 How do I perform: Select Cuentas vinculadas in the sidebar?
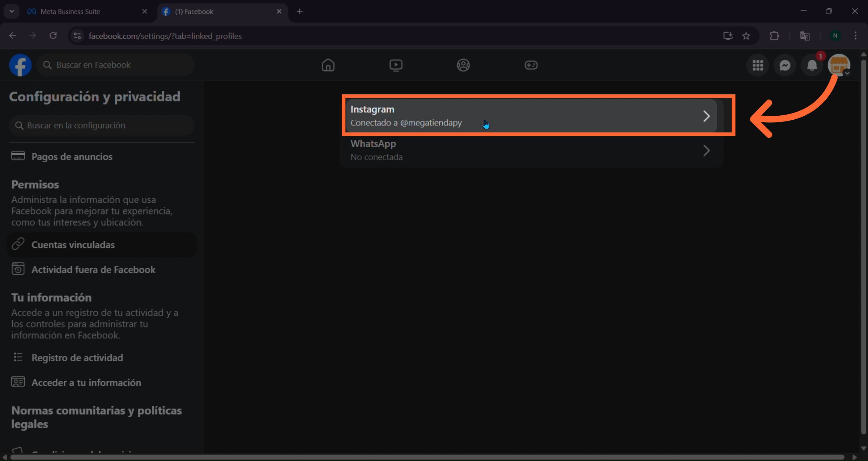pos(73,245)
